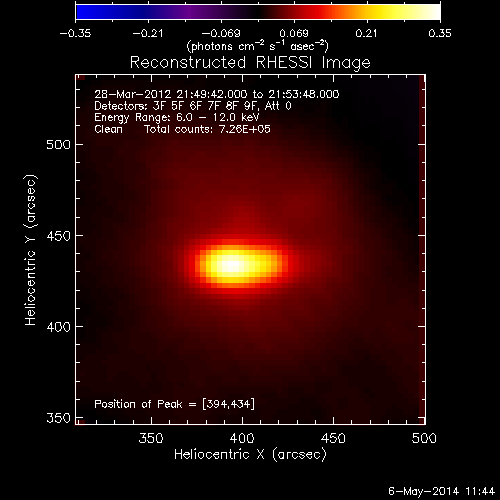This screenshot has width=500, height=500.
Task: Click the Total counts 7.26E+05 label
Action: [207, 129]
